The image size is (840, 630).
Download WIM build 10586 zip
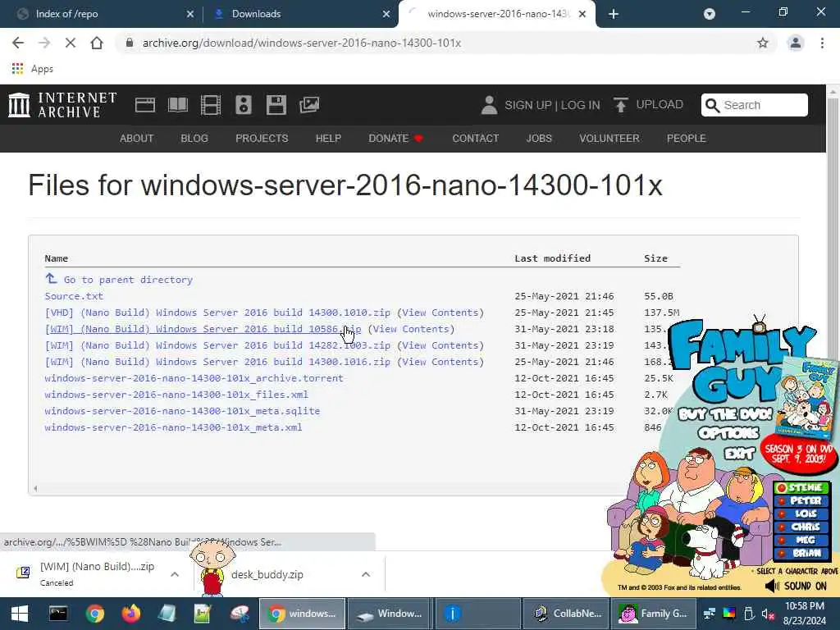click(203, 329)
